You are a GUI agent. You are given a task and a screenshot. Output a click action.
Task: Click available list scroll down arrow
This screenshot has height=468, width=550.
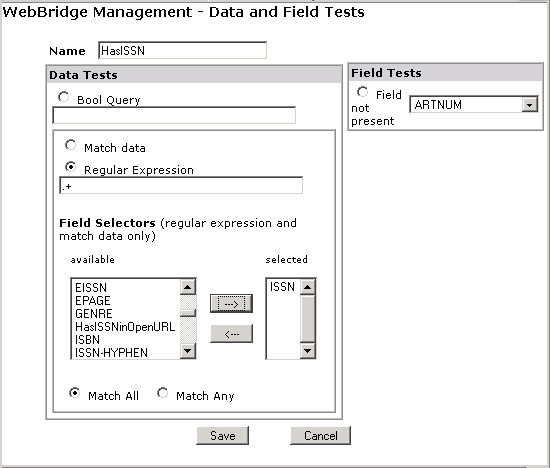coord(188,351)
